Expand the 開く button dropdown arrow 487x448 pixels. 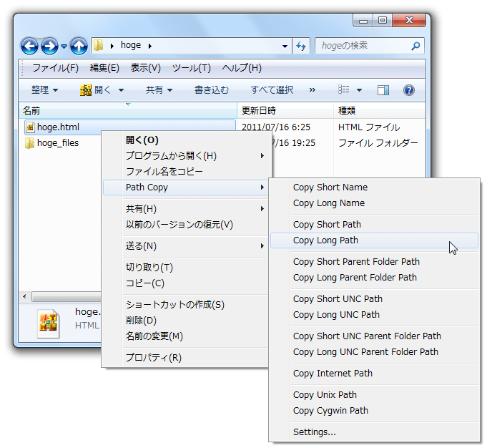pos(121,90)
